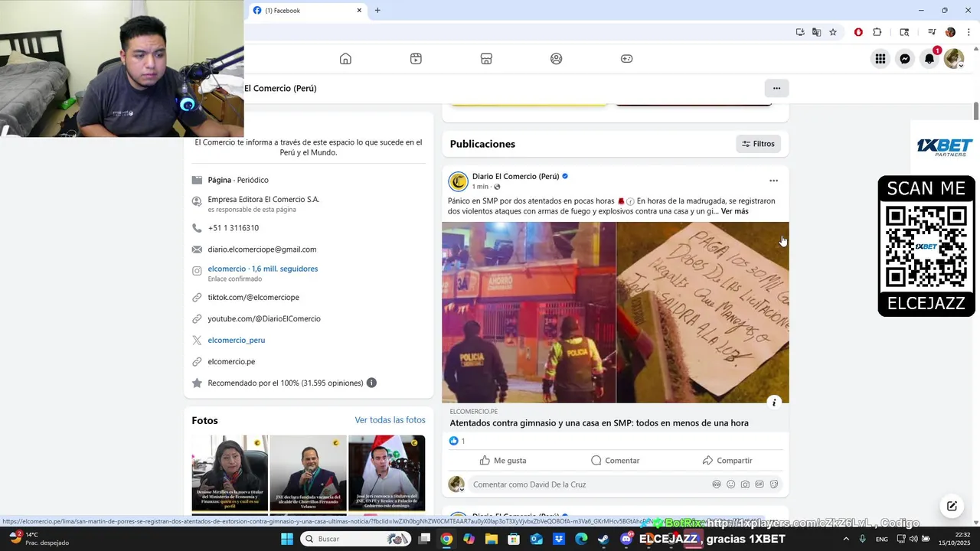Open the article headline about SMP atentados

[x=599, y=423]
